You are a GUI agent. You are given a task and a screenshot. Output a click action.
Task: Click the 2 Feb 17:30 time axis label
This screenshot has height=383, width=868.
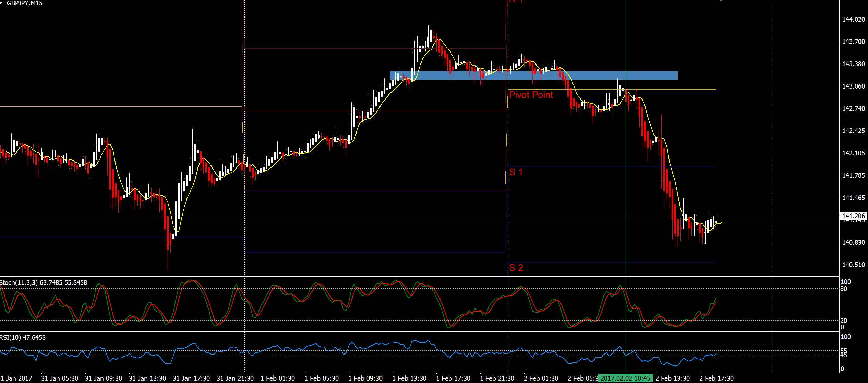(x=716, y=378)
